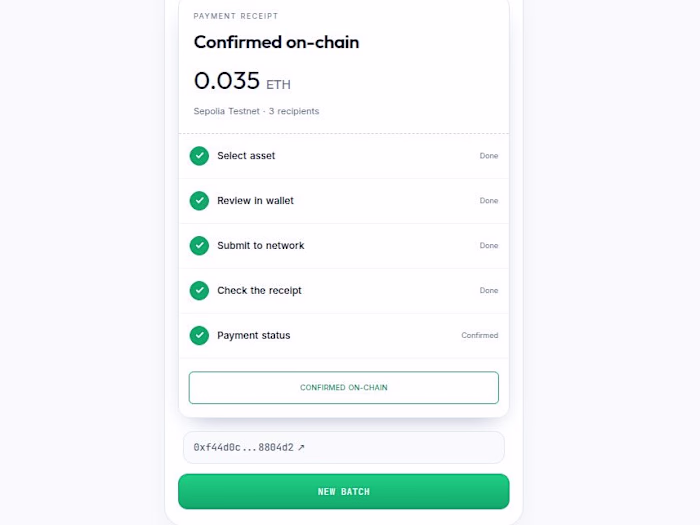Click the Confirmed on-chain heading

(x=276, y=42)
